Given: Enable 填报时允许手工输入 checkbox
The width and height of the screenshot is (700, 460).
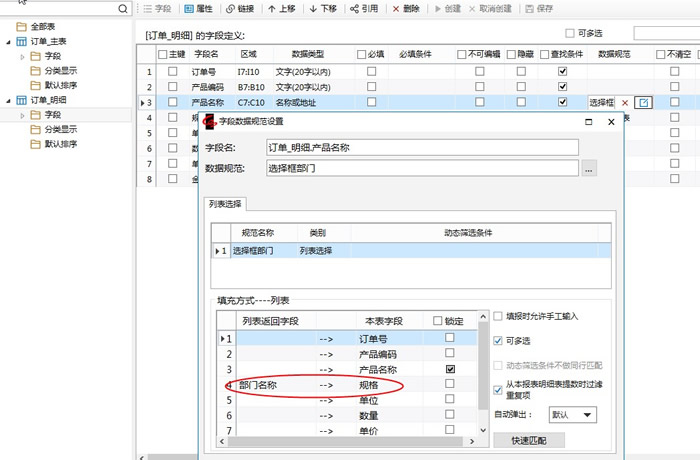Looking at the screenshot, I should click(499, 317).
